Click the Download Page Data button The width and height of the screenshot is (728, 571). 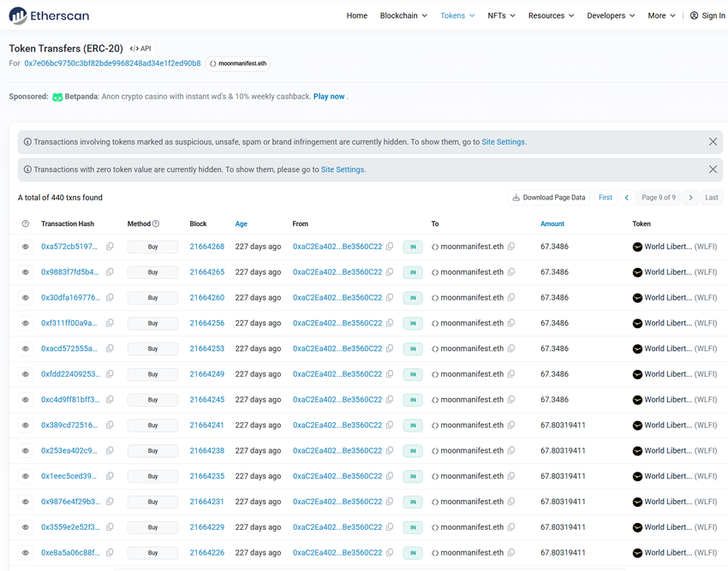(549, 198)
